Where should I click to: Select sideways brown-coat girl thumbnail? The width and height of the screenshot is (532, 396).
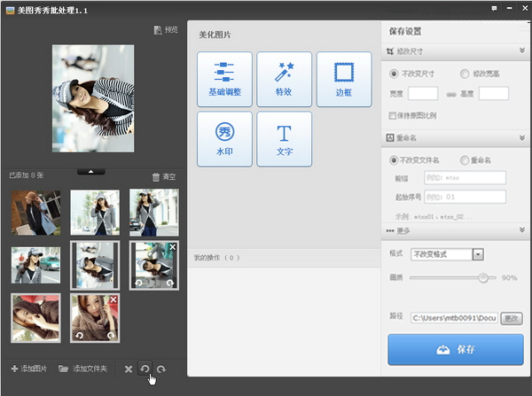[36, 318]
